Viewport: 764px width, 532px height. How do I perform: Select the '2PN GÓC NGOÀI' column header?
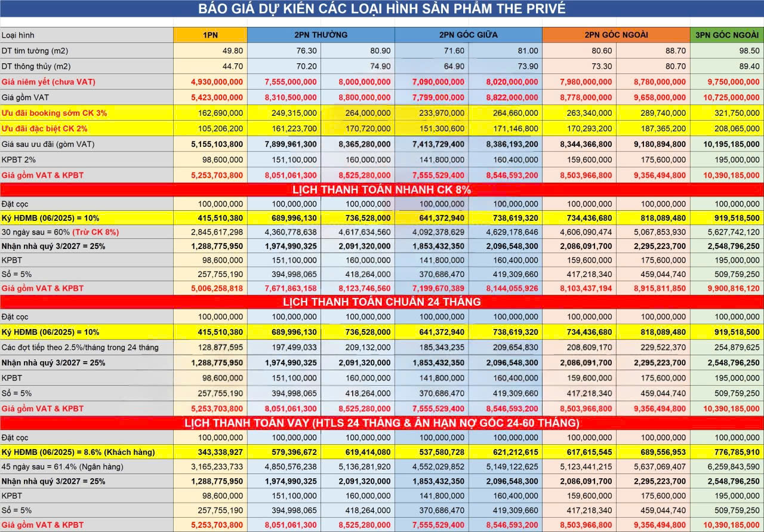coord(616,35)
